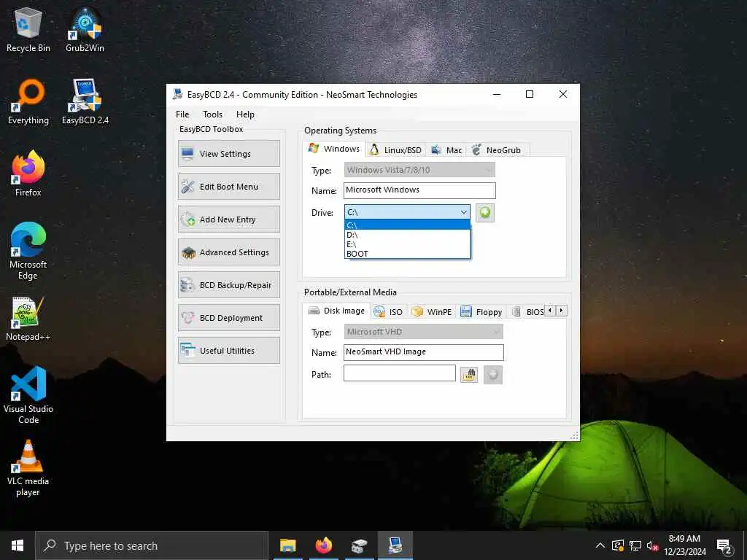Open the Windows Type dropdown
Screen dimensions: 747x560
click(419, 170)
